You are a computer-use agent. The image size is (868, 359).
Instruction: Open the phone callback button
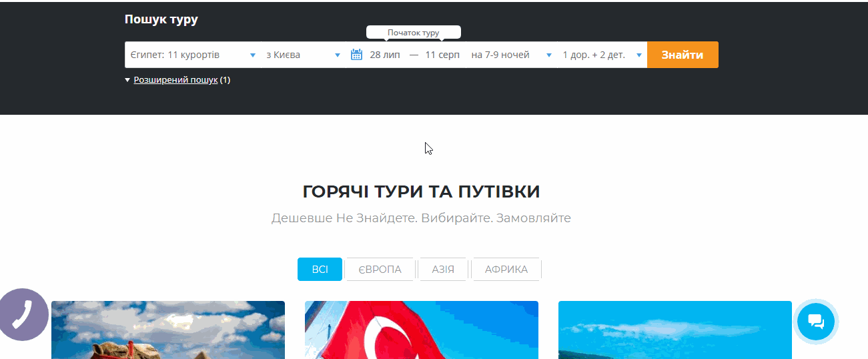coord(23,315)
